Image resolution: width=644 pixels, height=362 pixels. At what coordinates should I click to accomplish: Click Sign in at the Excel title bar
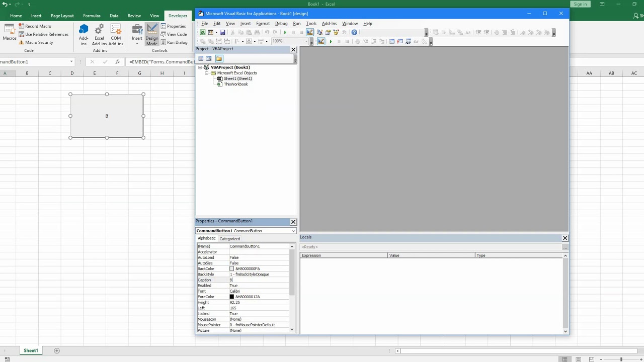point(580,4)
